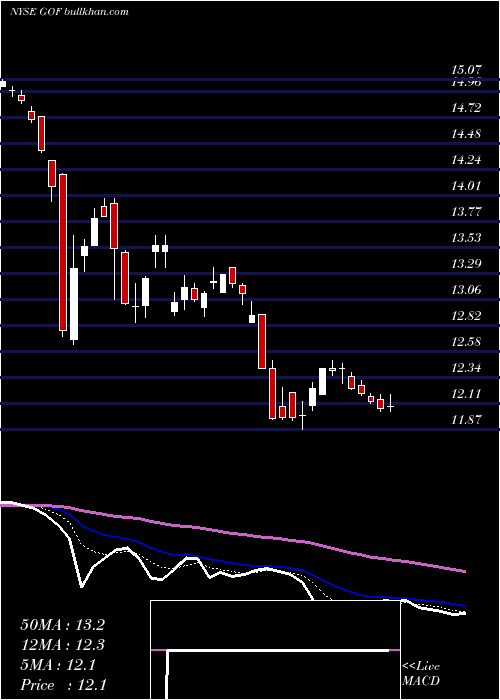Click the 14.24 price axis label
Viewport: 500px width, 700px height.
(x=467, y=159)
